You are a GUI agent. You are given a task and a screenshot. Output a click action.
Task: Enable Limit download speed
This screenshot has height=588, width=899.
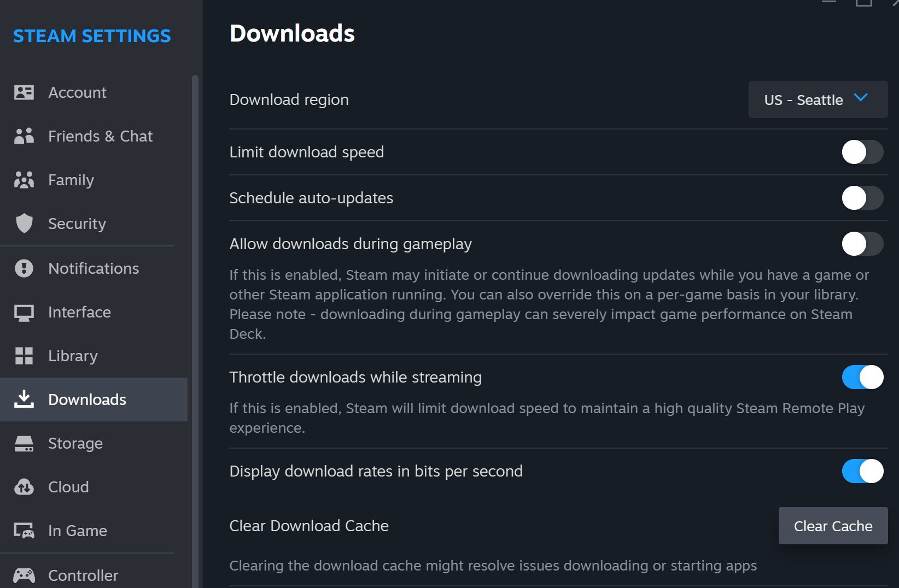pos(862,152)
